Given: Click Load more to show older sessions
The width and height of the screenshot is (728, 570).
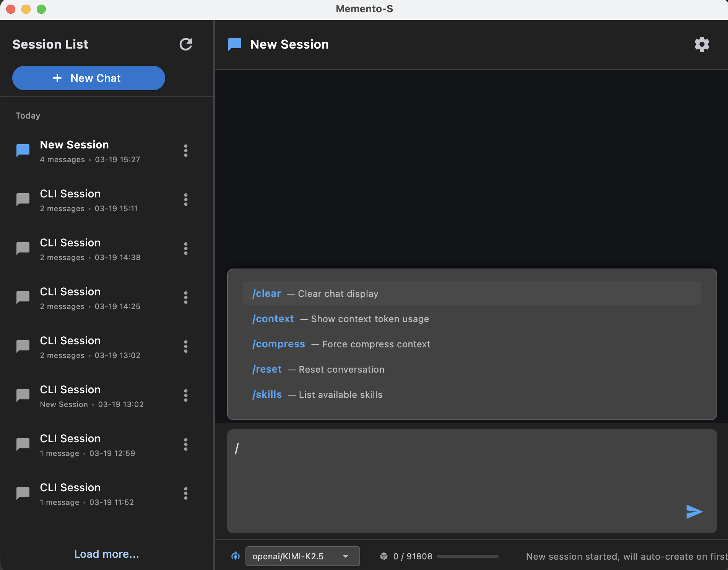Looking at the screenshot, I should tap(106, 554).
